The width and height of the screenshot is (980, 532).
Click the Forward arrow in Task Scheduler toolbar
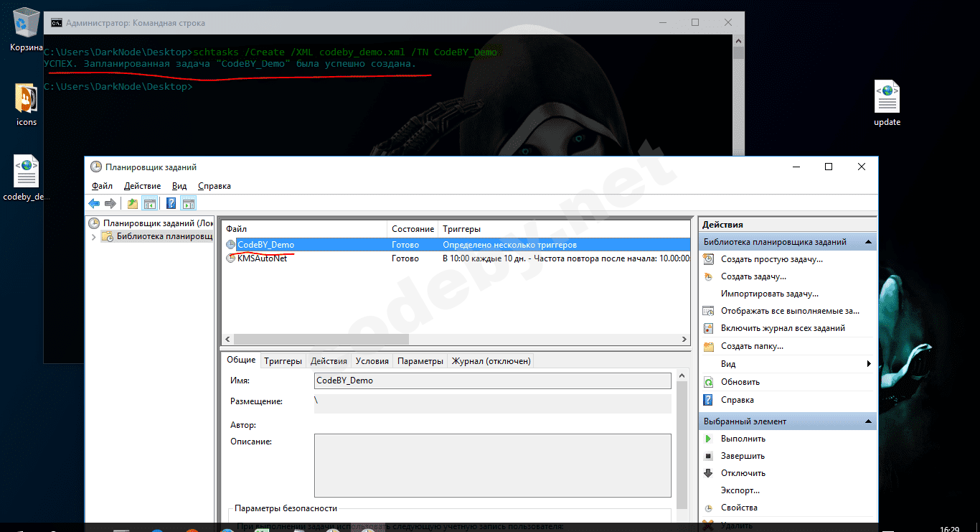coord(110,204)
